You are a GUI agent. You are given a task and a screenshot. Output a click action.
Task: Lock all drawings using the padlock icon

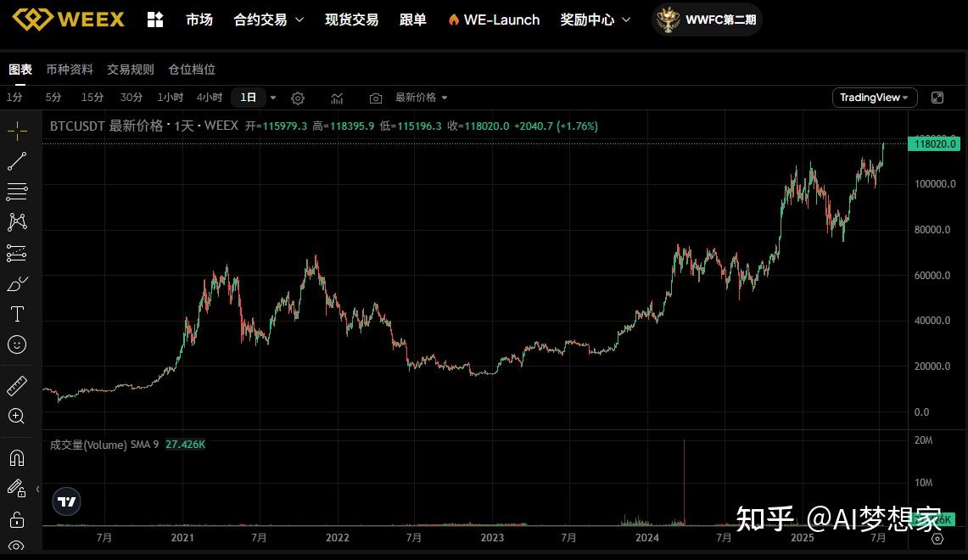click(17, 519)
